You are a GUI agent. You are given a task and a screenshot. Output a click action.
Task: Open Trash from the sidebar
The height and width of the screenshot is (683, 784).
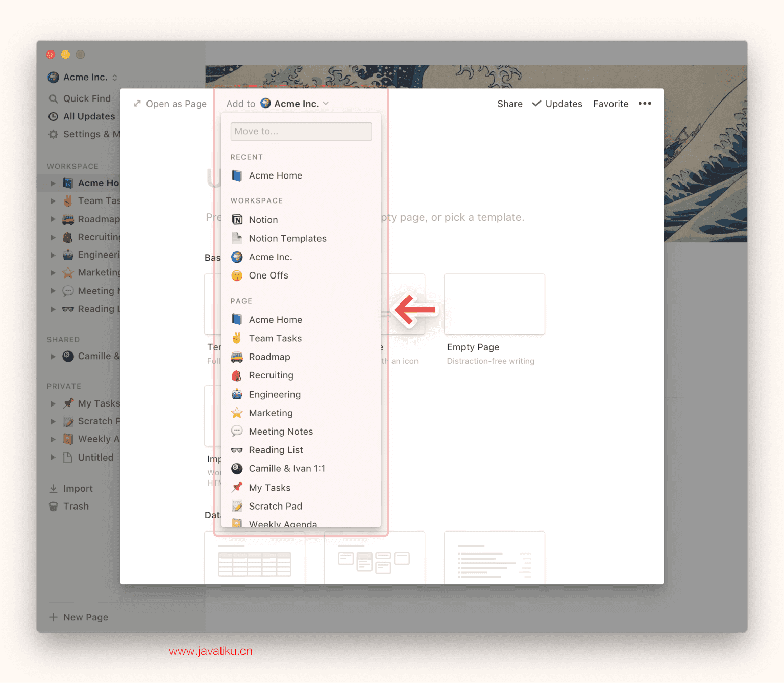click(68, 506)
